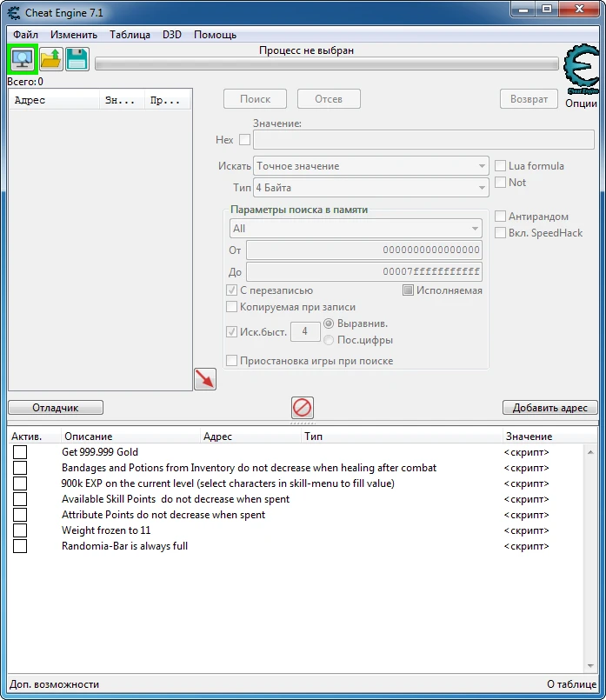Open the All memory region dropdown
606x700 pixels.
tap(356, 229)
